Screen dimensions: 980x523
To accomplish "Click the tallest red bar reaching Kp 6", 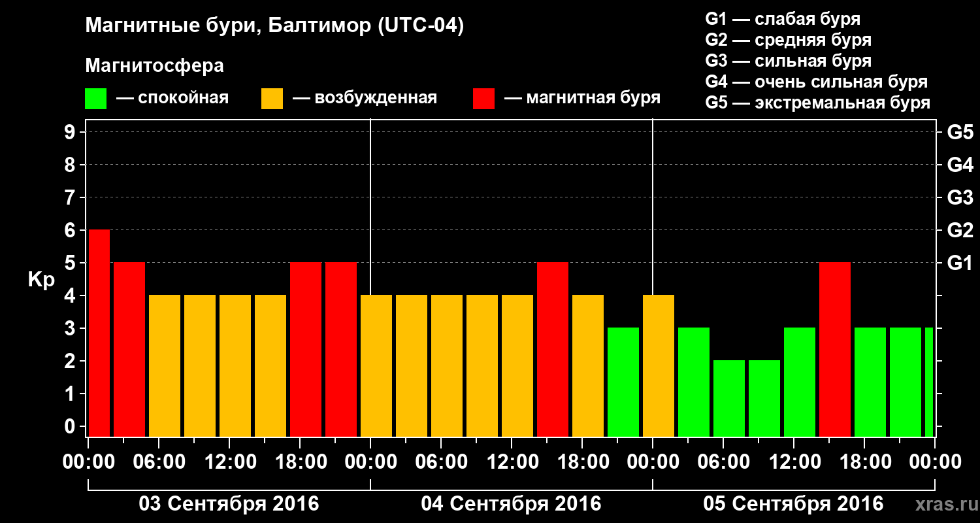I will point(99,333).
